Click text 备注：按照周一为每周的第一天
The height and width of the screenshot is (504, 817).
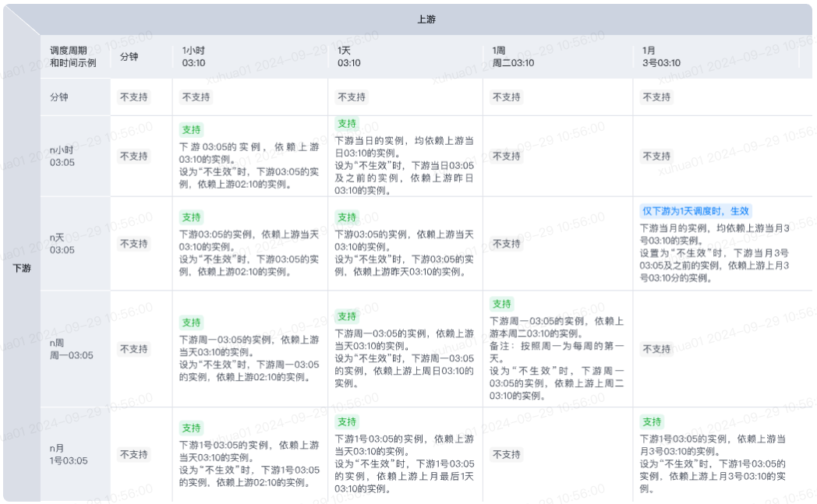tap(557, 352)
